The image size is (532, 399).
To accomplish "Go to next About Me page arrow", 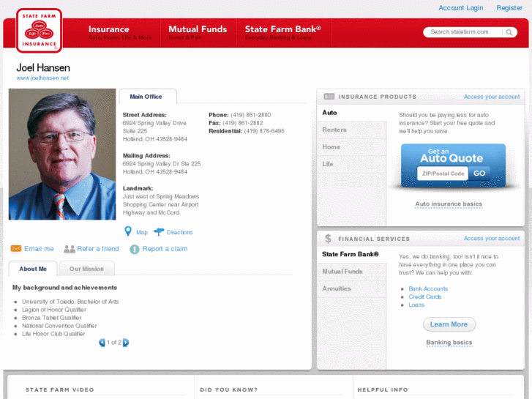I will [x=126, y=343].
